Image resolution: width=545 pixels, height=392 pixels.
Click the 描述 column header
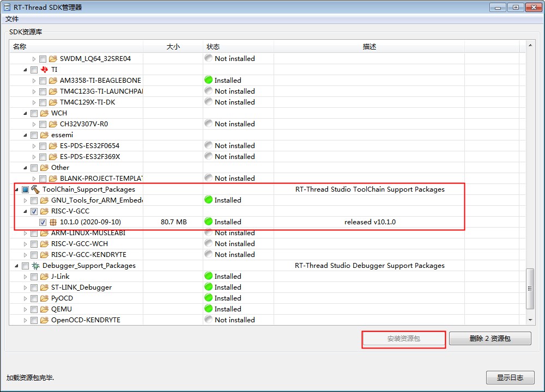pos(369,46)
